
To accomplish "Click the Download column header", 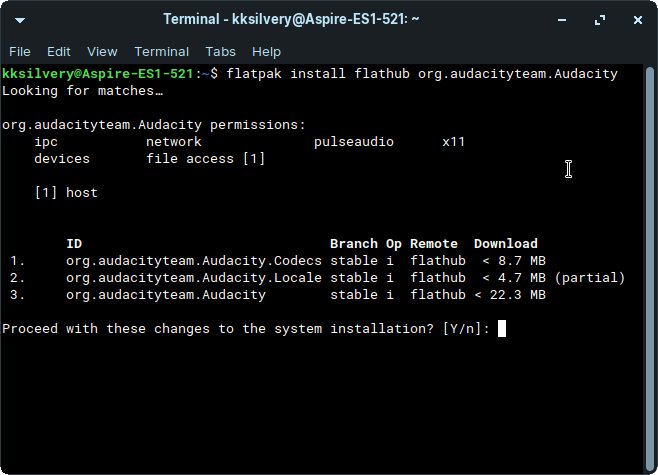I will 505,244.
